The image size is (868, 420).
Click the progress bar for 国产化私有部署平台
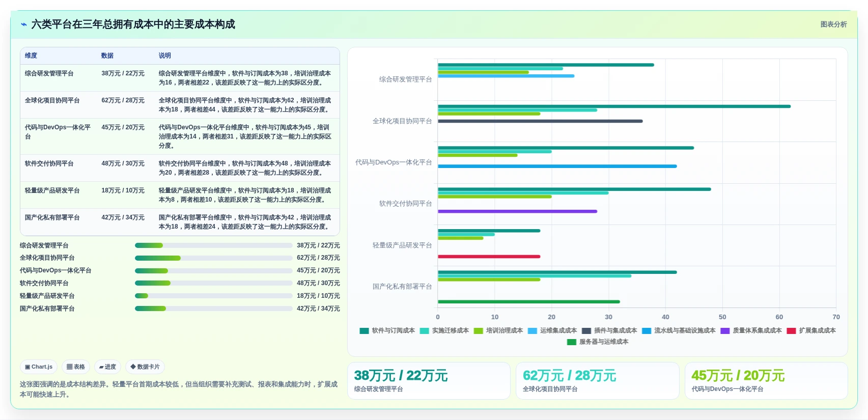pos(214,309)
